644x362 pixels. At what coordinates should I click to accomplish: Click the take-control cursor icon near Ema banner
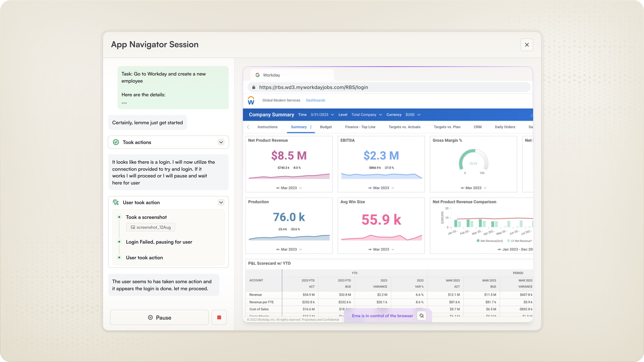click(421, 316)
